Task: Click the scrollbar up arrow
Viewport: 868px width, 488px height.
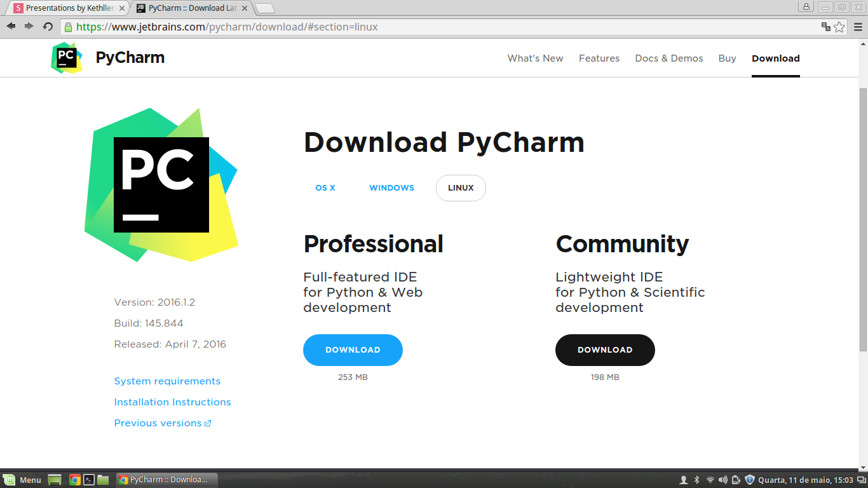Action: (x=863, y=43)
